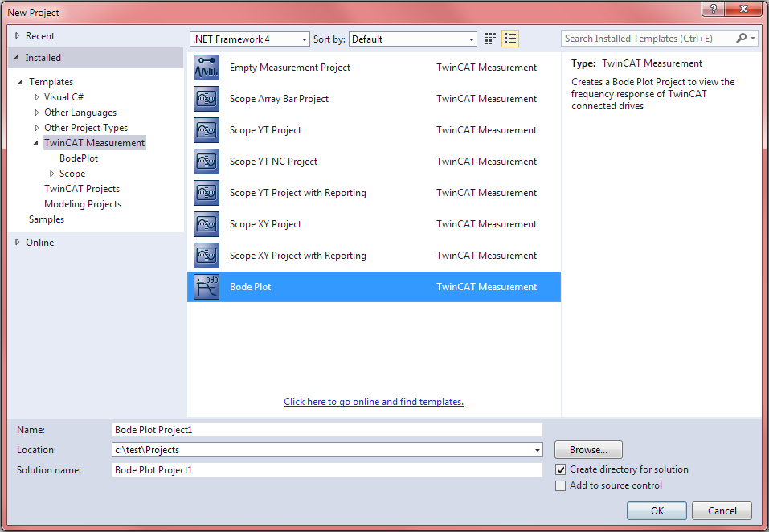
Task: Select the Empty Measurement Project template icon
Action: click(x=207, y=68)
